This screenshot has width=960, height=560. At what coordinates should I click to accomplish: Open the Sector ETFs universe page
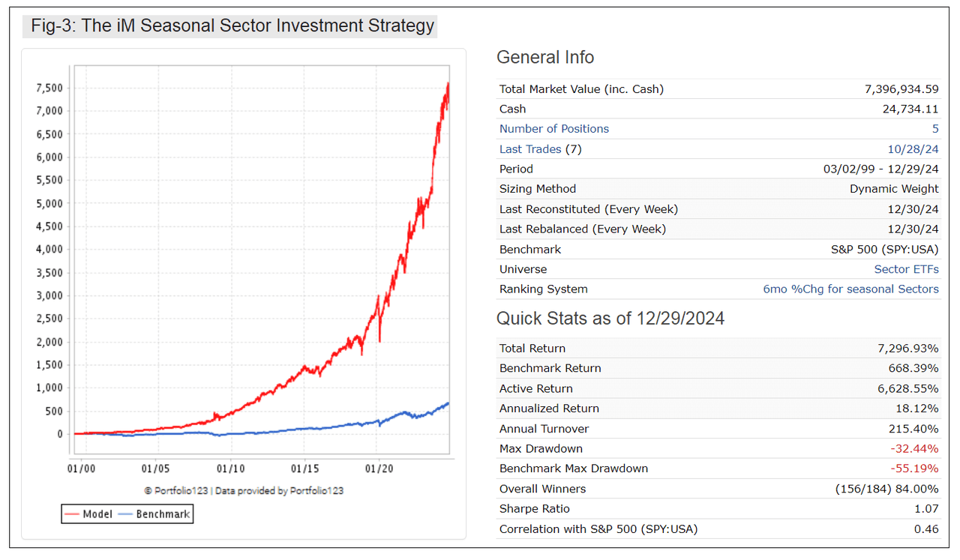pyautogui.click(x=907, y=268)
